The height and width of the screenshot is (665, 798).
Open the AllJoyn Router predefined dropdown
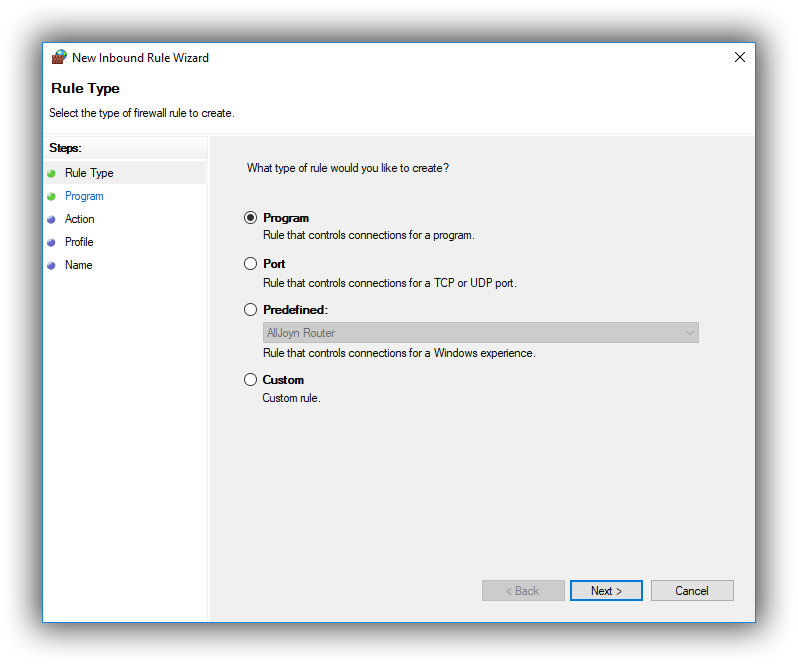pyautogui.click(x=480, y=333)
